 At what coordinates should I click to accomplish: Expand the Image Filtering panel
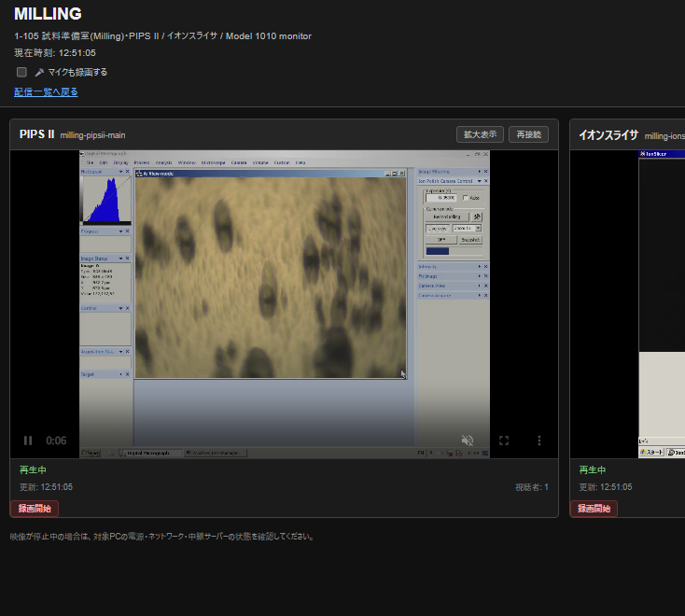coord(480,171)
